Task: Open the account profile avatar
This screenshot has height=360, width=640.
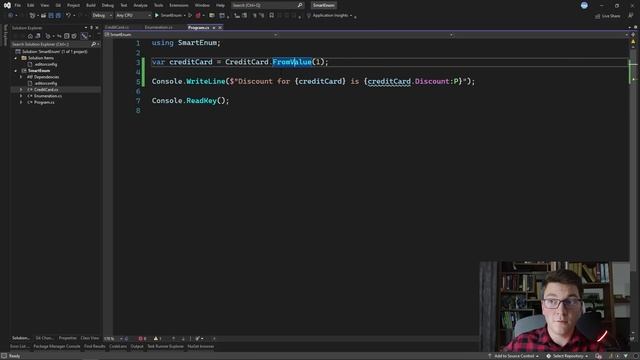Action: click(584, 5)
